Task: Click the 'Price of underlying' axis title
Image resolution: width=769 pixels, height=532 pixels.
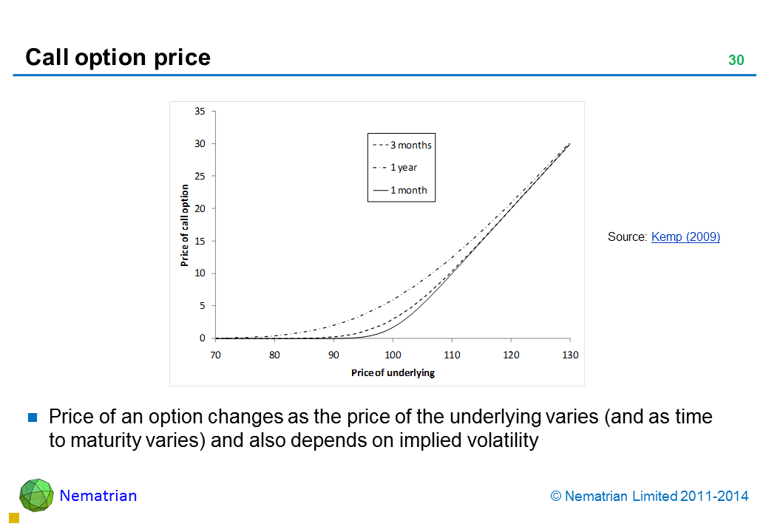Action: [x=393, y=373]
